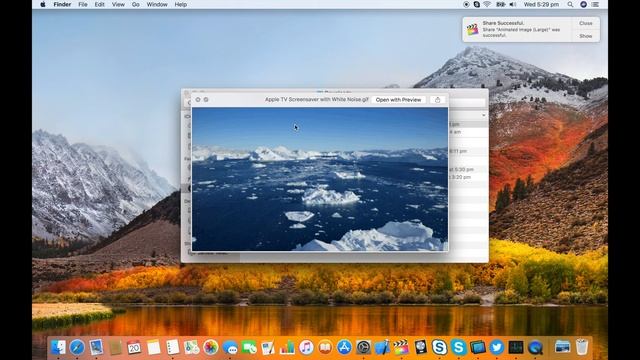This screenshot has width=640, height=360.
Task: Open Spotlight search magnifier
Action: tap(570, 4)
